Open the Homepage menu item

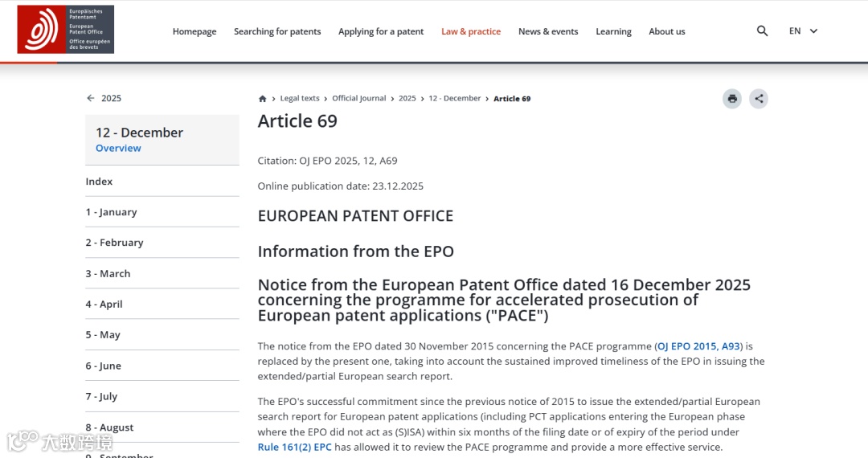(194, 31)
